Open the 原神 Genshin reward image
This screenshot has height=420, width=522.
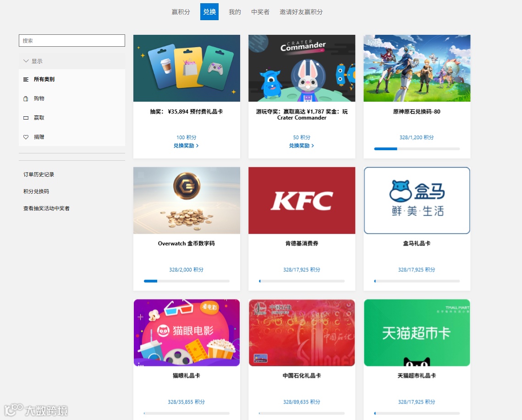click(x=417, y=68)
